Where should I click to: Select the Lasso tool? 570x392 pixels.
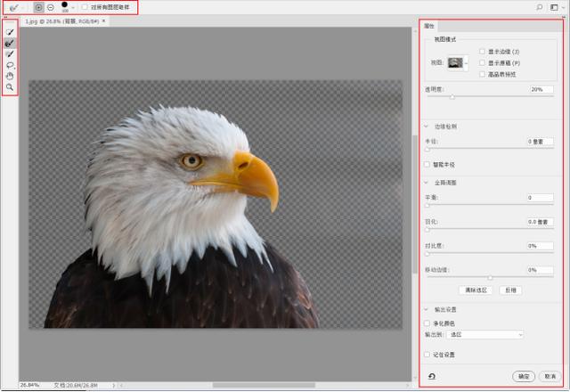tap(10, 65)
